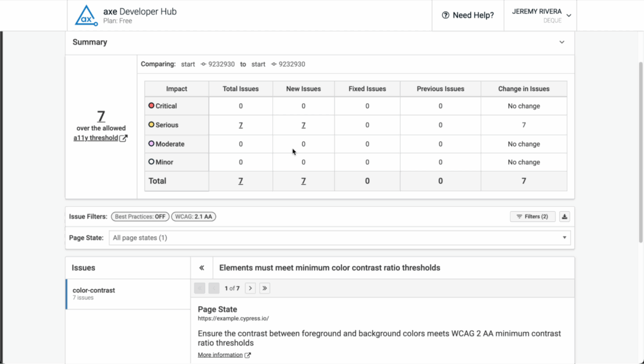This screenshot has height=364, width=644.
Task: Toggle Best Practices from OFF
Action: coord(140,216)
